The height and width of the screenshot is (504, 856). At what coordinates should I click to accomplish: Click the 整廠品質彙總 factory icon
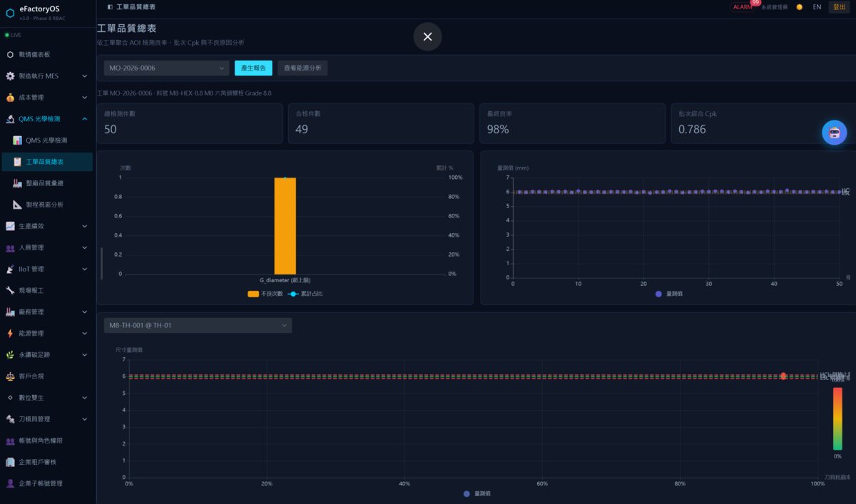tap(18, 183)
